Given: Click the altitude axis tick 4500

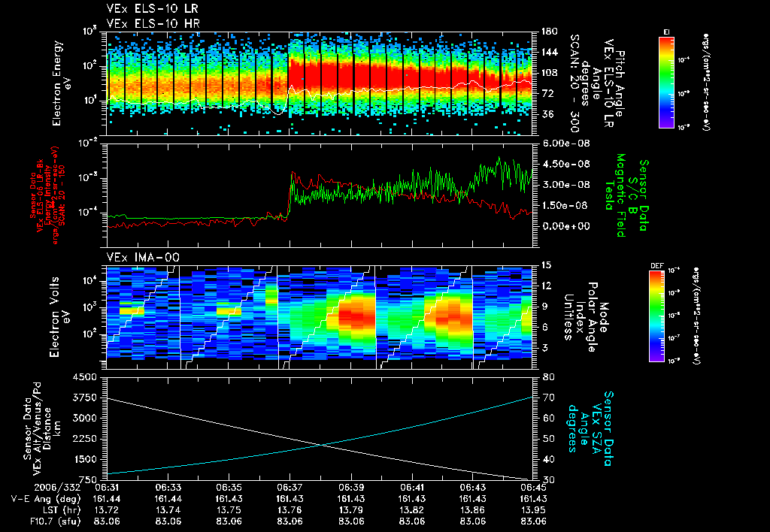Looking at the screenshot, I should pyautogui.click(x=84, y=377).
